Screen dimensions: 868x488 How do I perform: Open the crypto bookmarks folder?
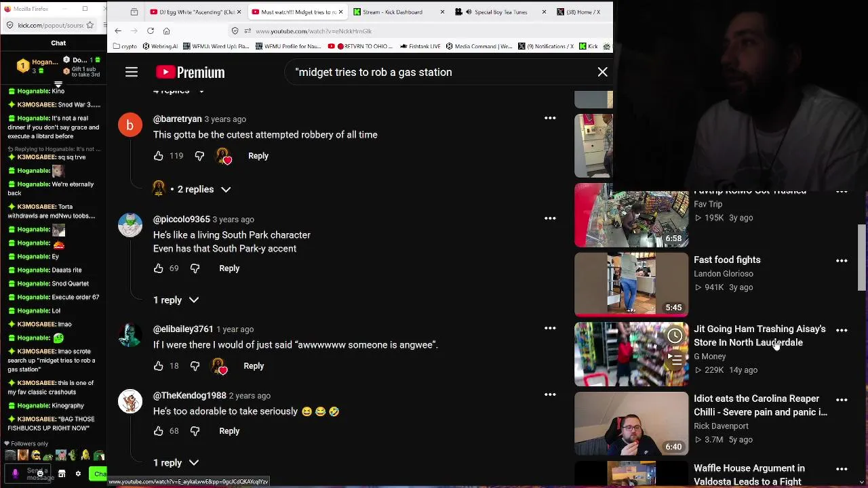(125, 46)
